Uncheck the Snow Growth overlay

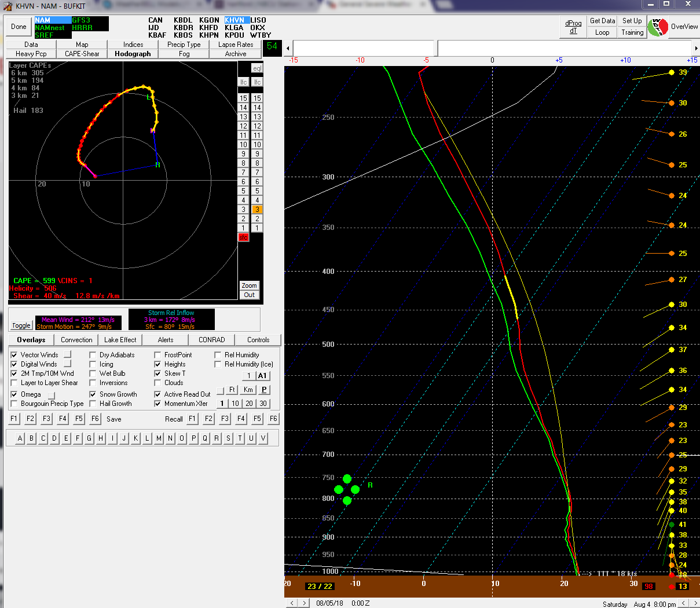tap(93, 394)
